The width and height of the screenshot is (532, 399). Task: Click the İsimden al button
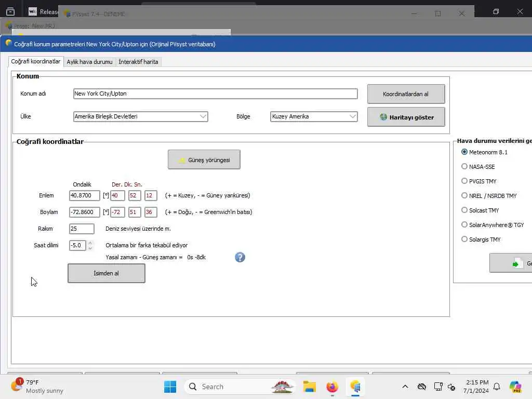click(x=106, y=273)
